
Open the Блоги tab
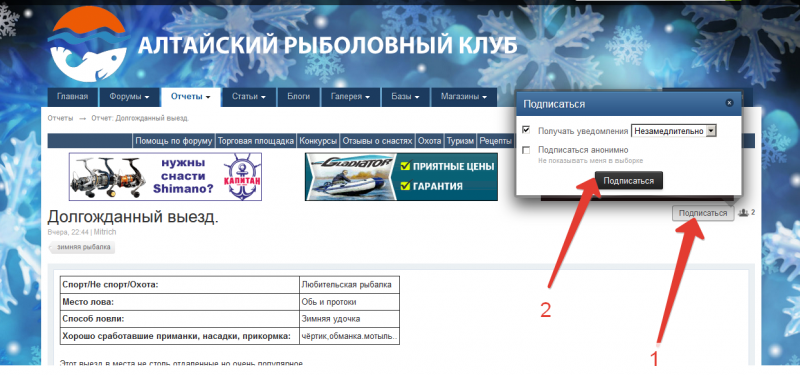298,97
